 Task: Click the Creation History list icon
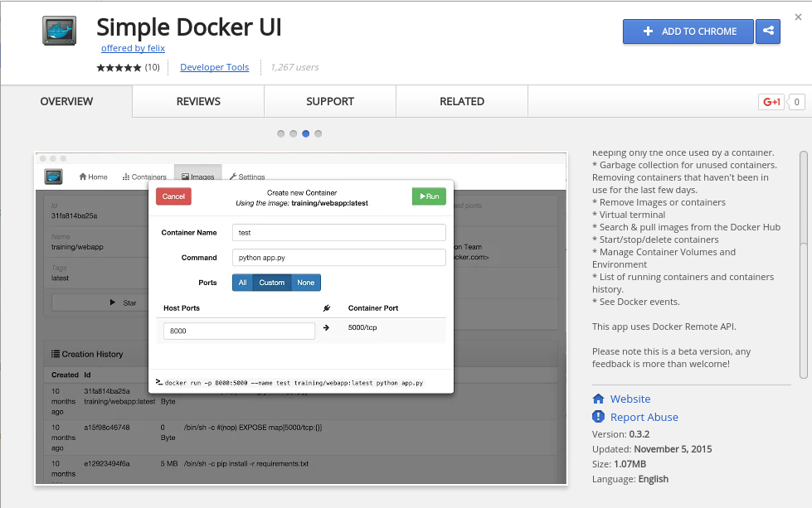[56, 354]
